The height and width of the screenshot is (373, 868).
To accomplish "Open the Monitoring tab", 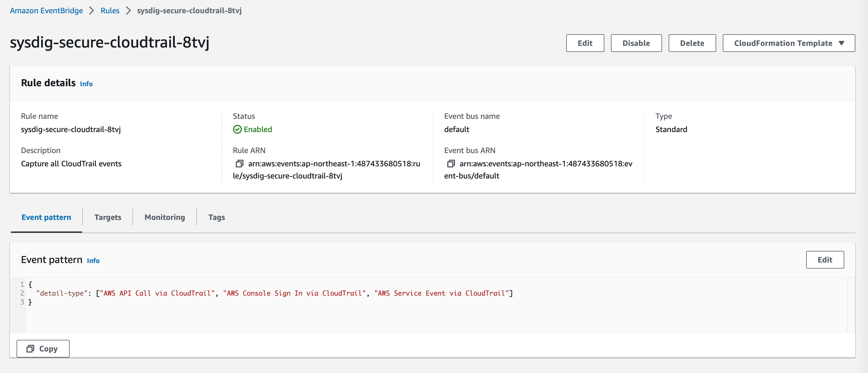I will click(x=165, y=217).
